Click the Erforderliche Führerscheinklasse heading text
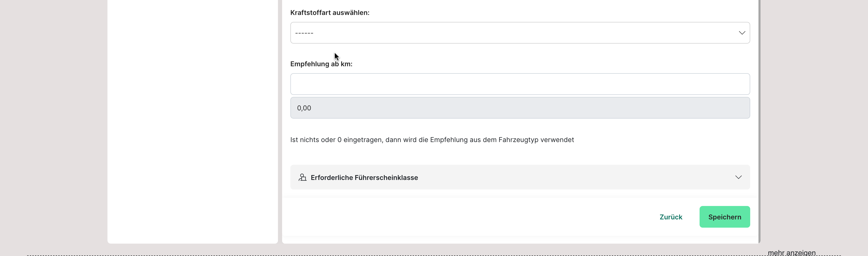Screen dimensions: 868x256 [x=364, y=178]
